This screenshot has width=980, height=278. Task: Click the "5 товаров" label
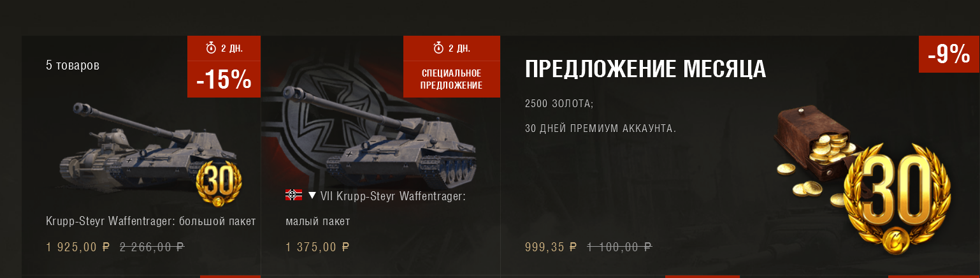[73, 65]
